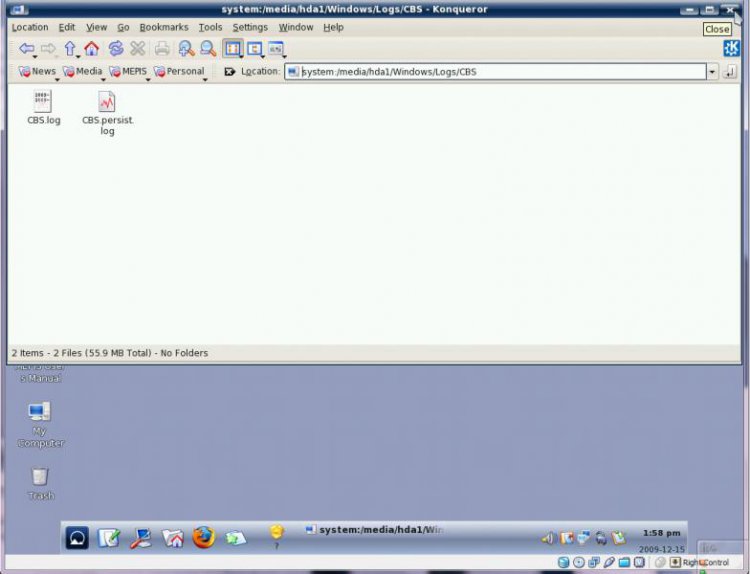
Task: Click the VirtualBox hard disk status icon
Action: (563, 563)
